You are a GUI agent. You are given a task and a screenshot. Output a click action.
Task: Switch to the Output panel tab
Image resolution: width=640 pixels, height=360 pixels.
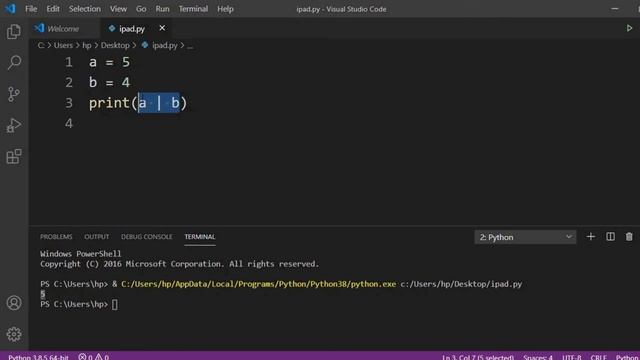point(96,237)
